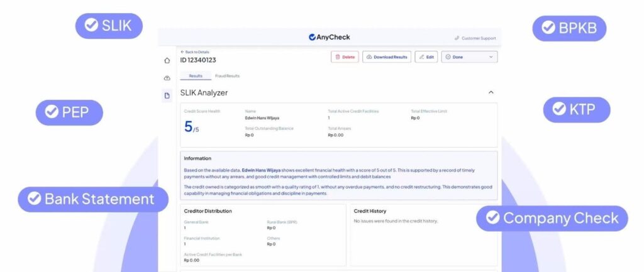Click the Delete button
Viewport: 644px width, 272px height.
(x=345, y=57)
